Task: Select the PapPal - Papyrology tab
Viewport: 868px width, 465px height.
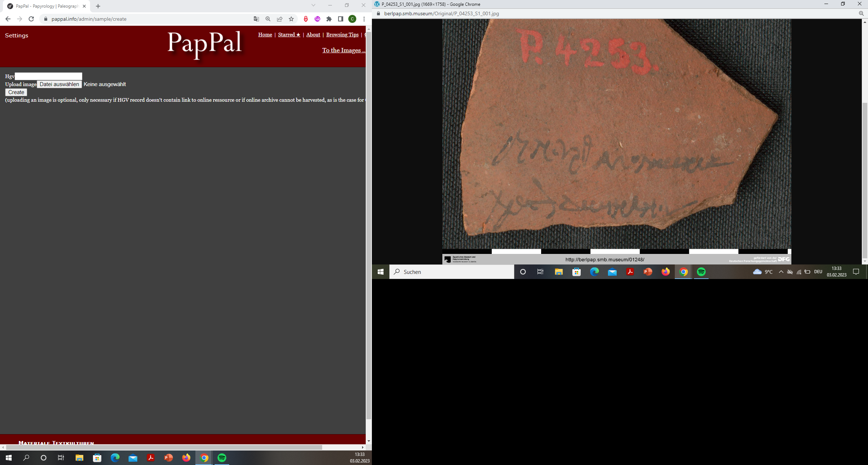Action: click(46, 6)
